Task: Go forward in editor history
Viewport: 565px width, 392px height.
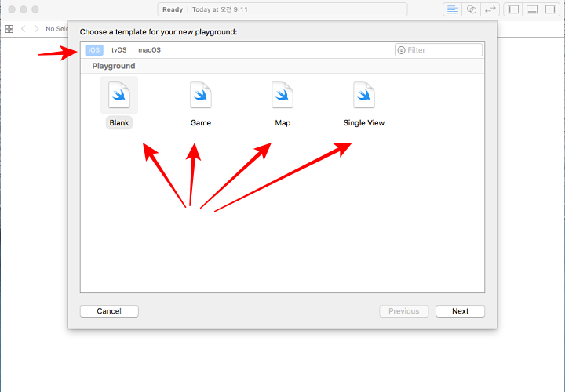Action: [x=36, y=29]
